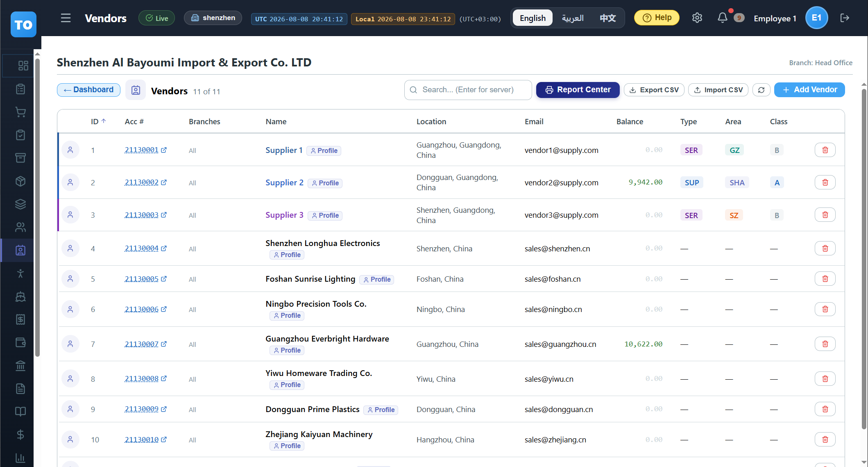Open the shenzhen branch selector
This screenshot has width=868, height=467.
click(213, 18)
